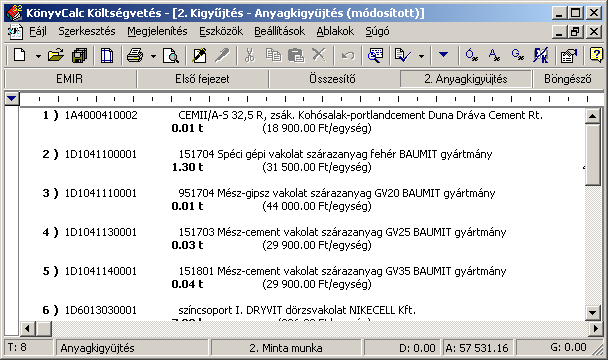Click price 18 900.00 Ft/egység
Image resolution: width=608 pixels, height=360 pixels.
point(317,128)
